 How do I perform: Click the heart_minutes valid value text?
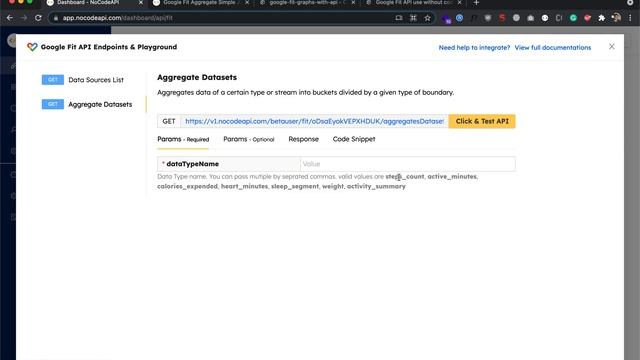[244, 186]
